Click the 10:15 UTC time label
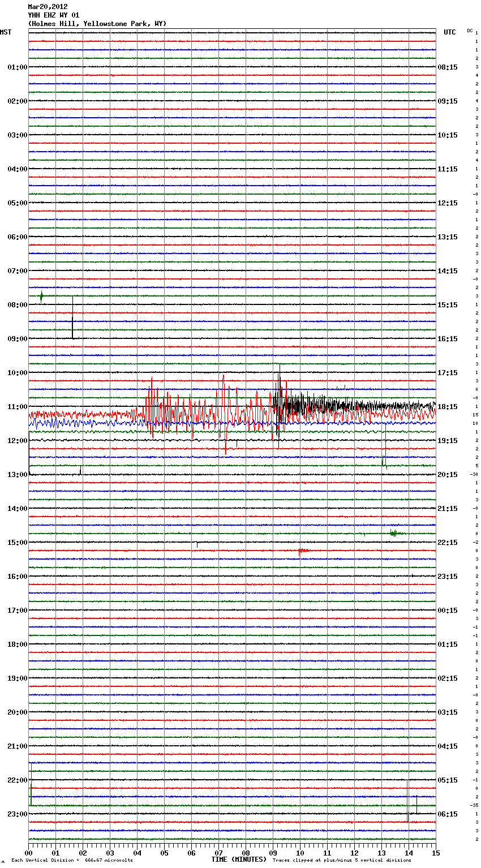The width and height of the screenshot is (481, 868). pos(448,135)
